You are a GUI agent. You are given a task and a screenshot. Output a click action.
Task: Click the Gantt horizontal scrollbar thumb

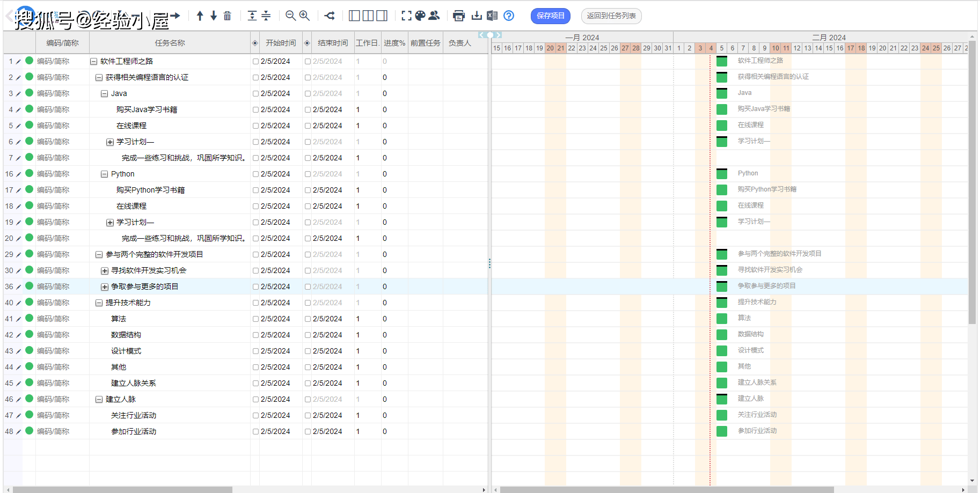pos(667,490)
